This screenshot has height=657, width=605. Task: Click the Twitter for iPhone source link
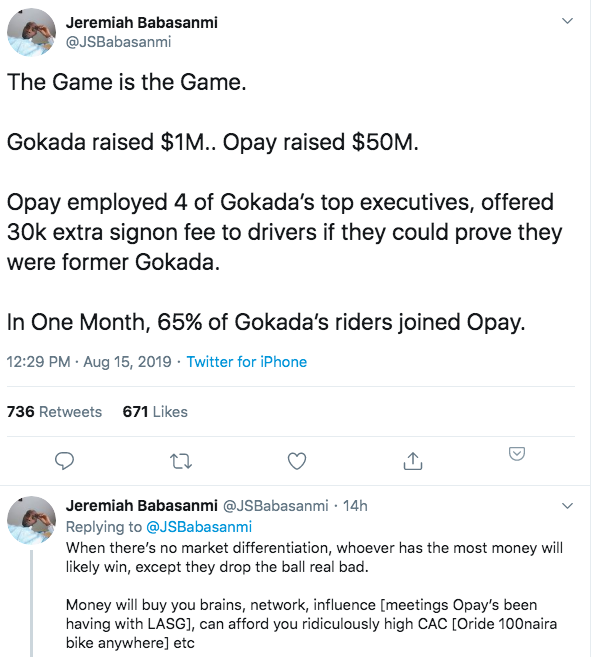click(x=247, y=361)
